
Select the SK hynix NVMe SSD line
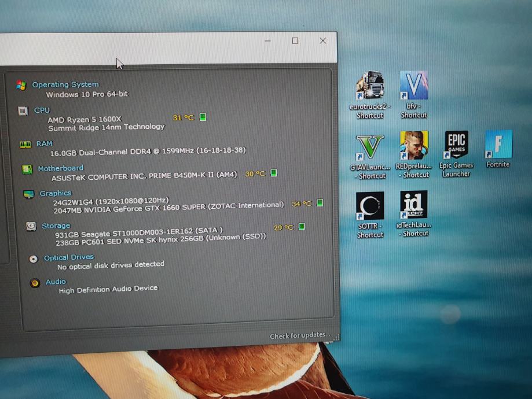point(161,239)
